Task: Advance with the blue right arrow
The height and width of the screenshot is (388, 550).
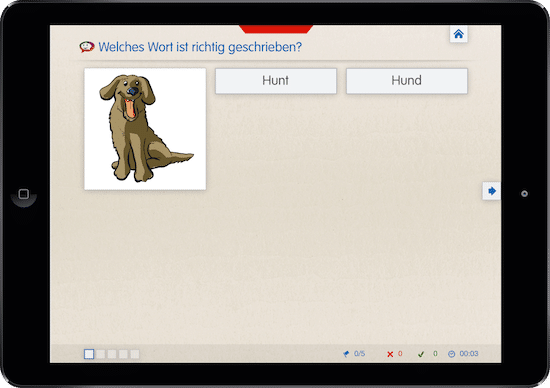Action: (492, 191)
